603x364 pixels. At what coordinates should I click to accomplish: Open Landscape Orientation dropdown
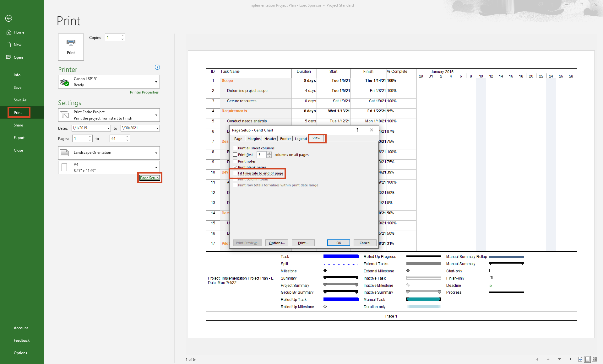[156, 153]
